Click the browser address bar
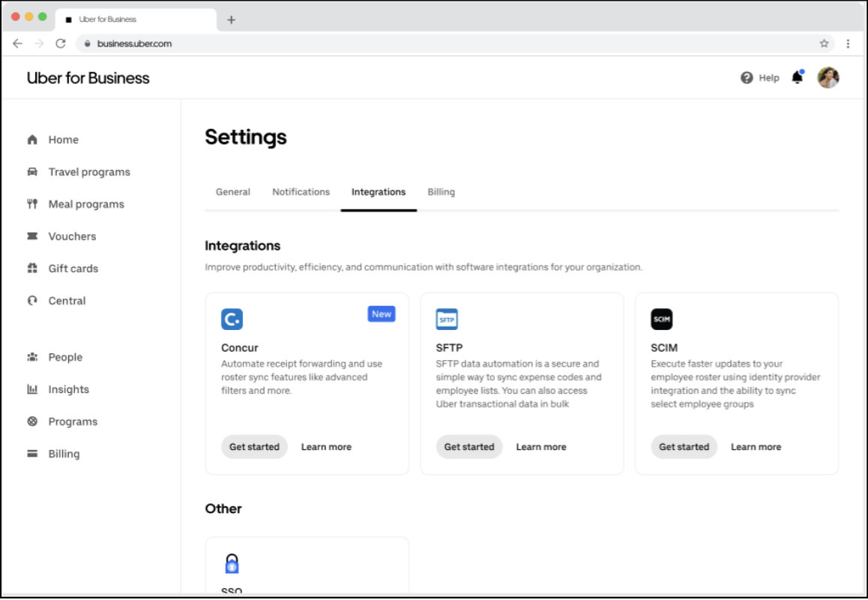The height and width of the screenshot is (600, 868). [450, 43]
